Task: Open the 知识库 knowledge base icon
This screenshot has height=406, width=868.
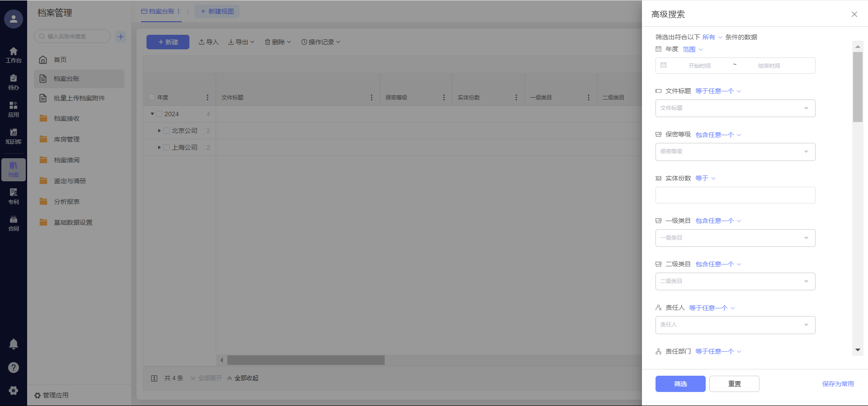Action: (x=13, y=136)
